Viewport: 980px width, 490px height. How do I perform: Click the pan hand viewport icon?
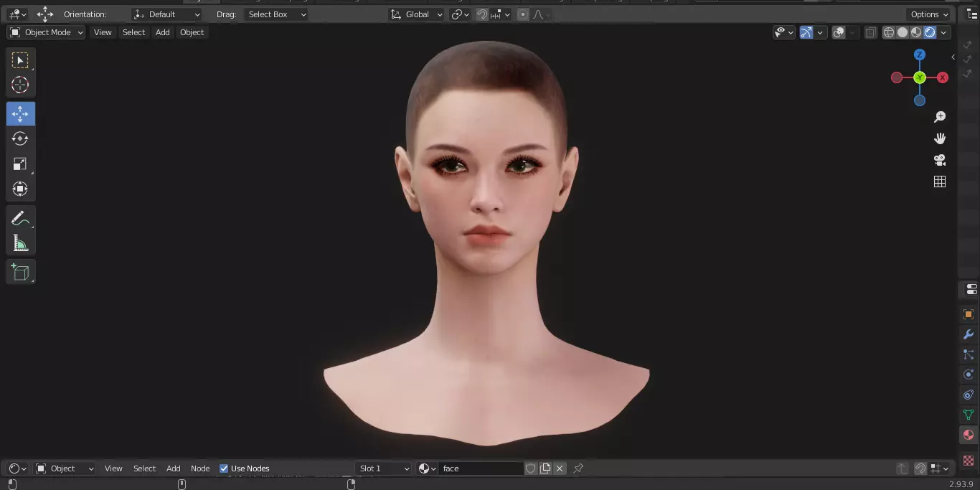tap(940, 138)
